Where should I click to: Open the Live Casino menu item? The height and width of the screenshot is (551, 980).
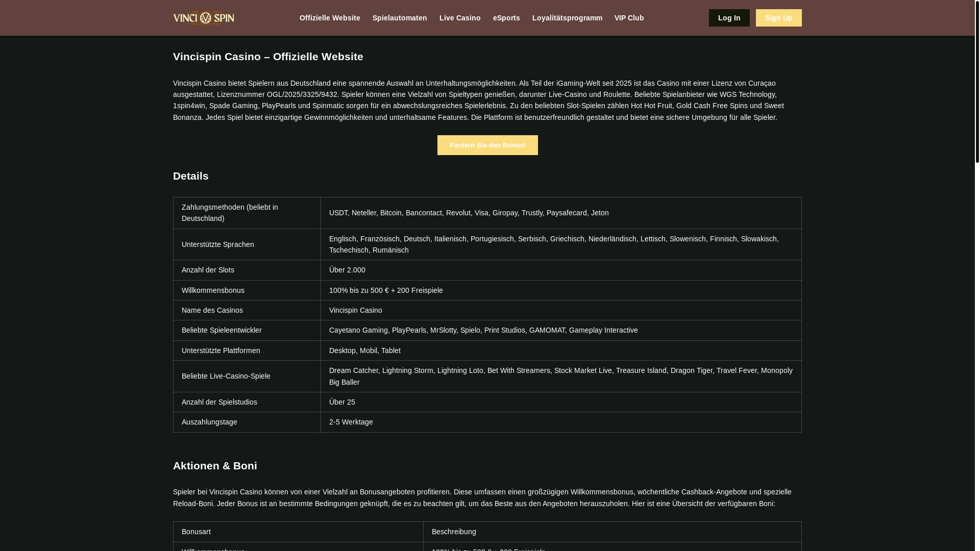[x=460, y=18]
